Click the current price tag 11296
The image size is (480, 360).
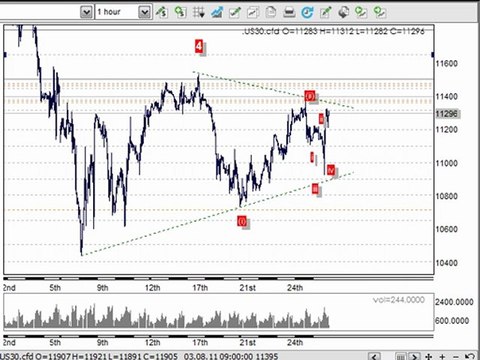click(447, 114)
